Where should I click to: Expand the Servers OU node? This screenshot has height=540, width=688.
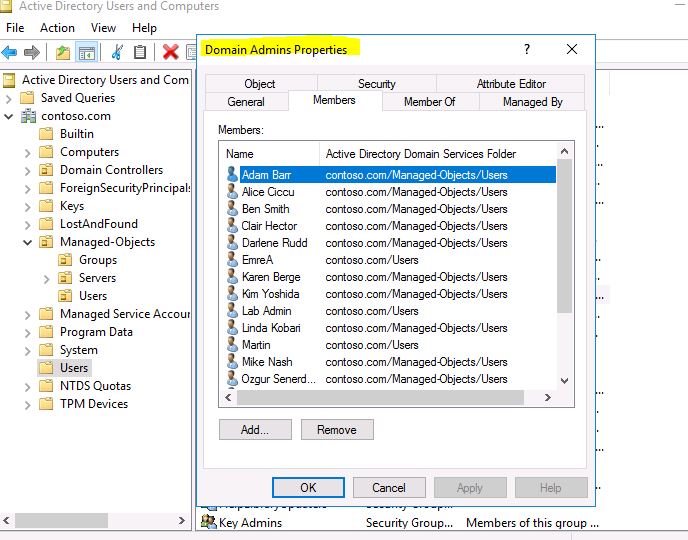pos(47,279)
